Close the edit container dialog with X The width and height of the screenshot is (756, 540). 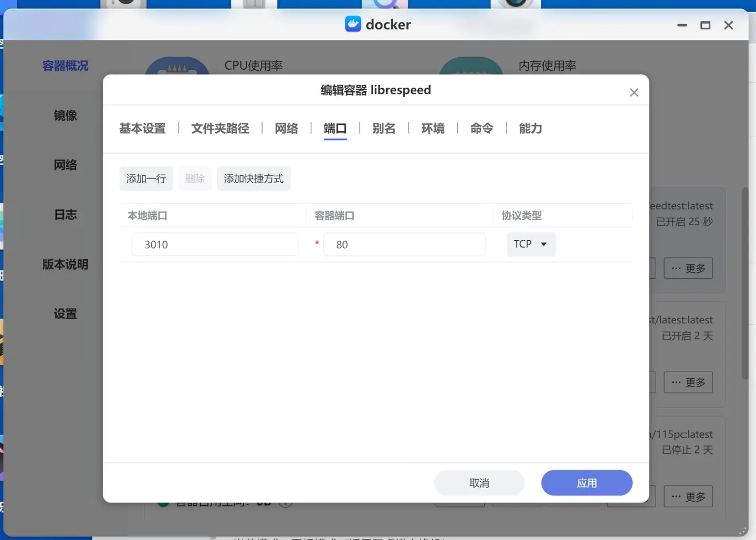pyautogui.click(x=634, y=93)
